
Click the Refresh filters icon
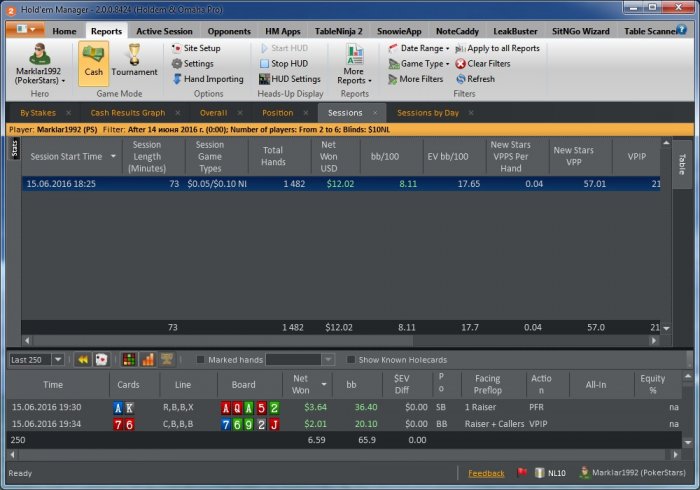pyautogui.click(x=460, y=79)
